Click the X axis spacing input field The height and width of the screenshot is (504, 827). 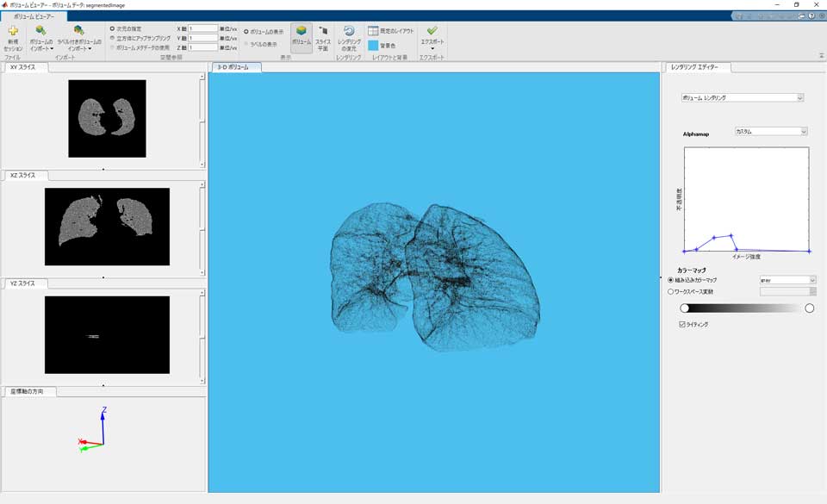click(202, 28)
